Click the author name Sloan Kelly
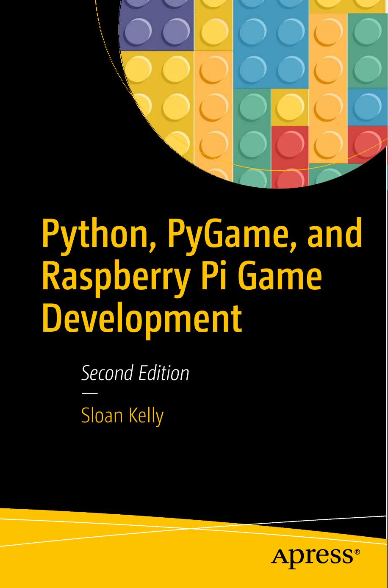 coord(123,414)
